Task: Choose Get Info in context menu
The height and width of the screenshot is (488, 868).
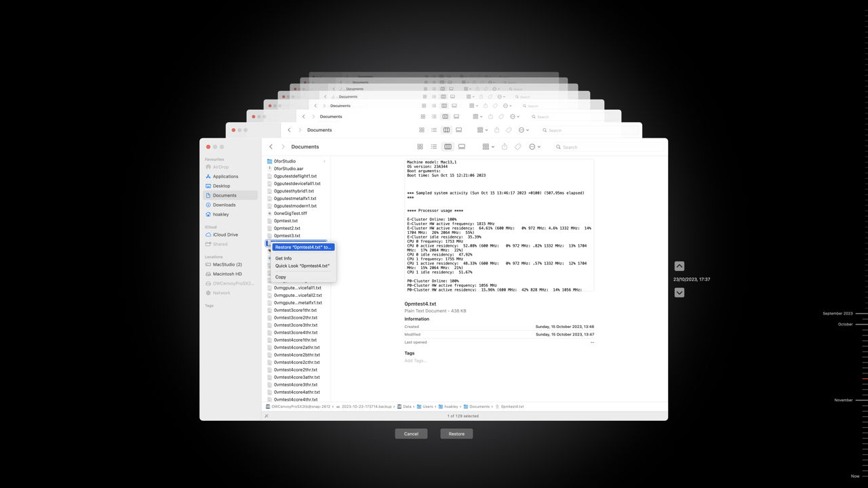Action: (x=283, y=258)
